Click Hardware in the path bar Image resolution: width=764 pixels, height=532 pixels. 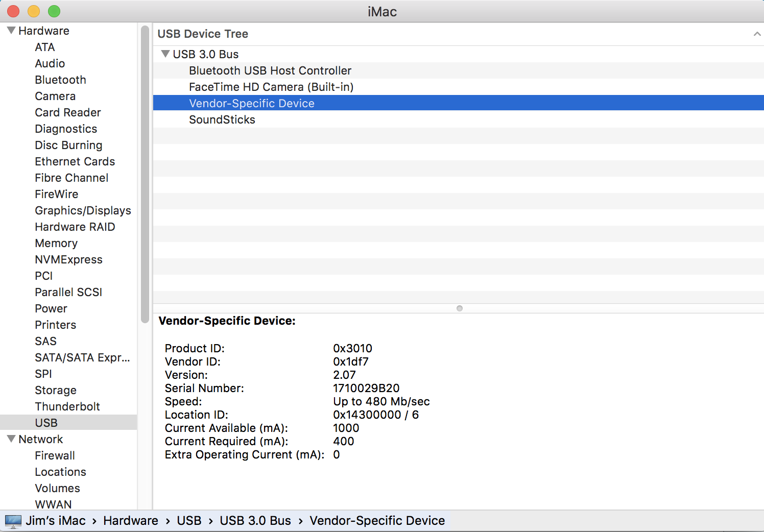click(x=131, y=521)
